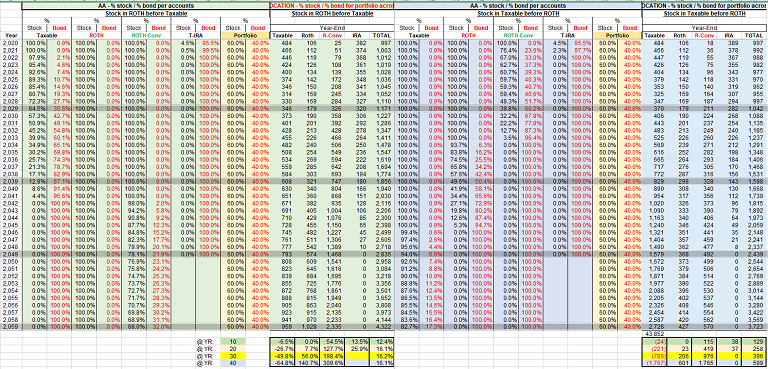Screen dimensions: 768x369
Task: Select the yellow 198.4% summary cell
Action: (332, 356)
